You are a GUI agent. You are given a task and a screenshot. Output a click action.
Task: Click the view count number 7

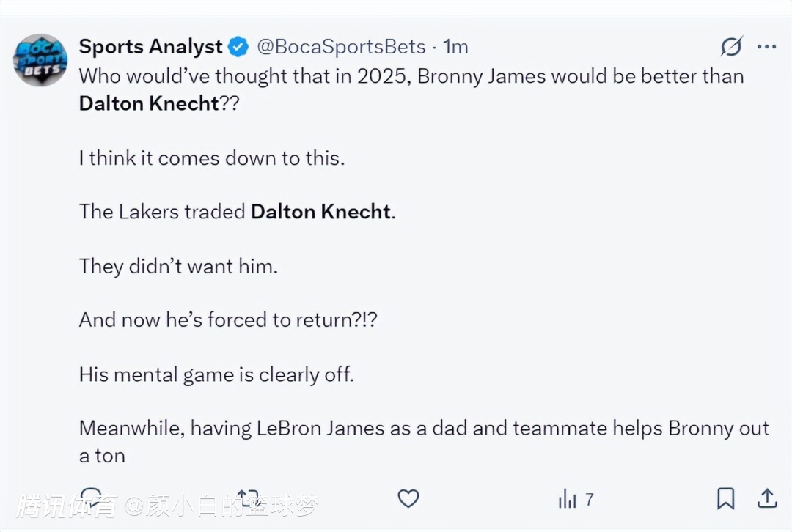click(589, 500)
